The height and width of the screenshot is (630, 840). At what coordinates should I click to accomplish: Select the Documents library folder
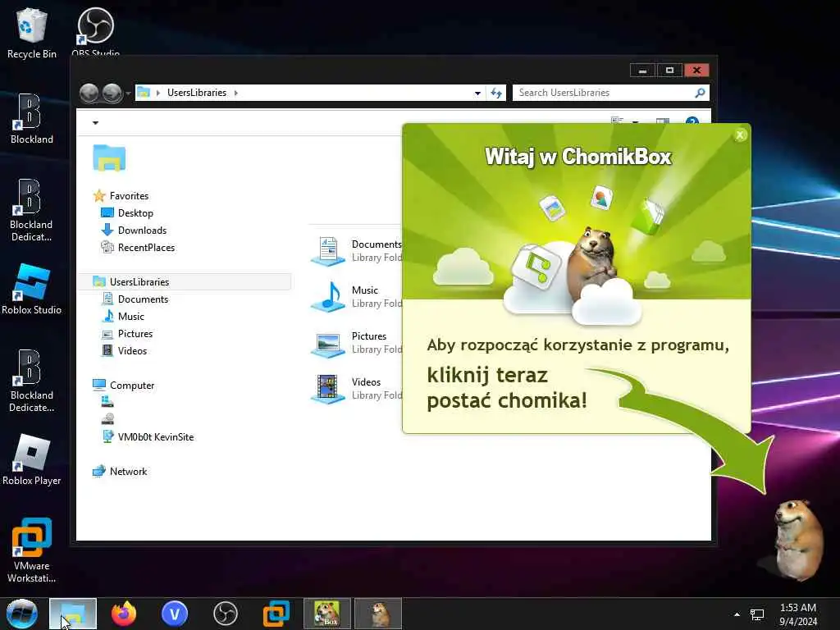(356, 251)
